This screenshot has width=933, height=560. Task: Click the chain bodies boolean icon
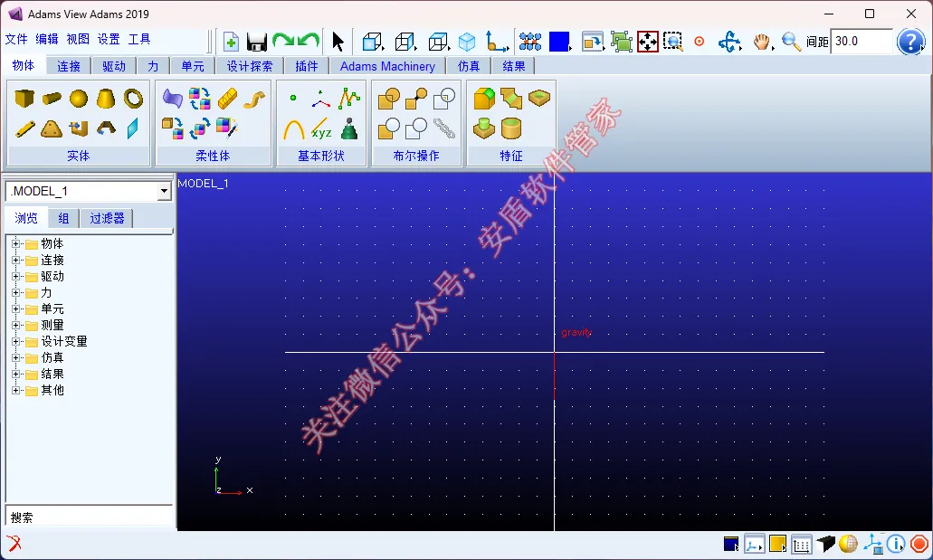click(444, 128)
